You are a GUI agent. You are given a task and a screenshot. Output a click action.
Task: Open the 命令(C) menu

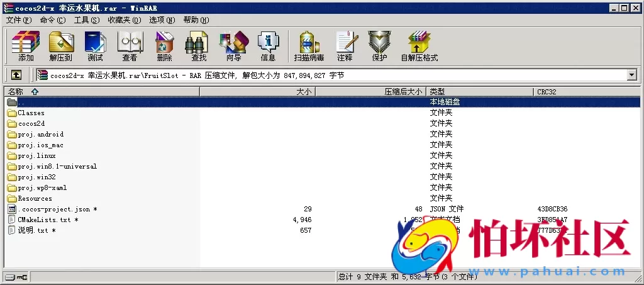point(53,20)
